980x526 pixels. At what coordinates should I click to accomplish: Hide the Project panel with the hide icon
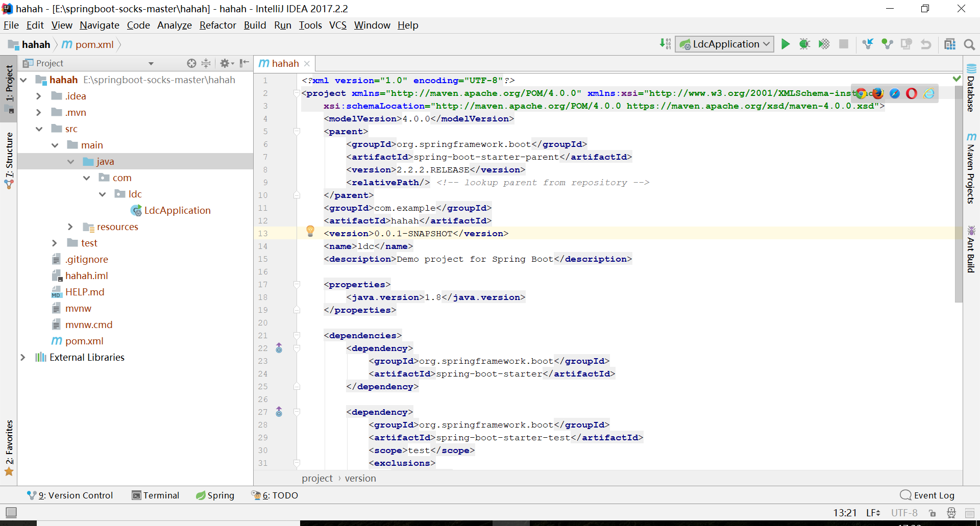(244, 63)
